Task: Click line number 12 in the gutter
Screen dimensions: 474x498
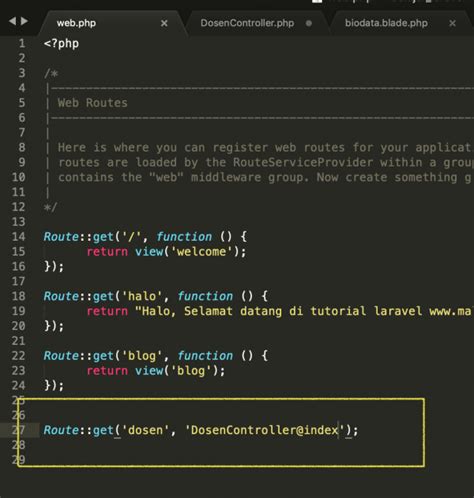Action: click(19, 207)
